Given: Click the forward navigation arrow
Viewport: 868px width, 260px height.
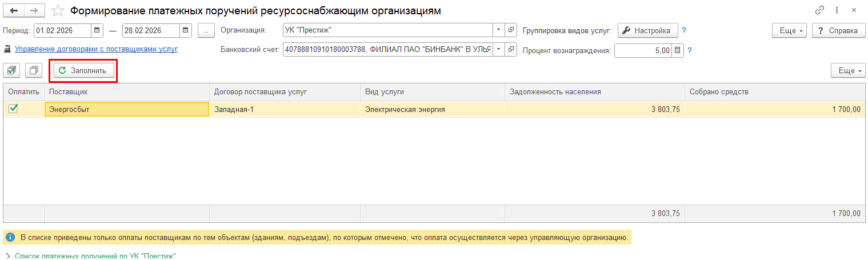Looking at the screenshot, I should tap(34, 11).
